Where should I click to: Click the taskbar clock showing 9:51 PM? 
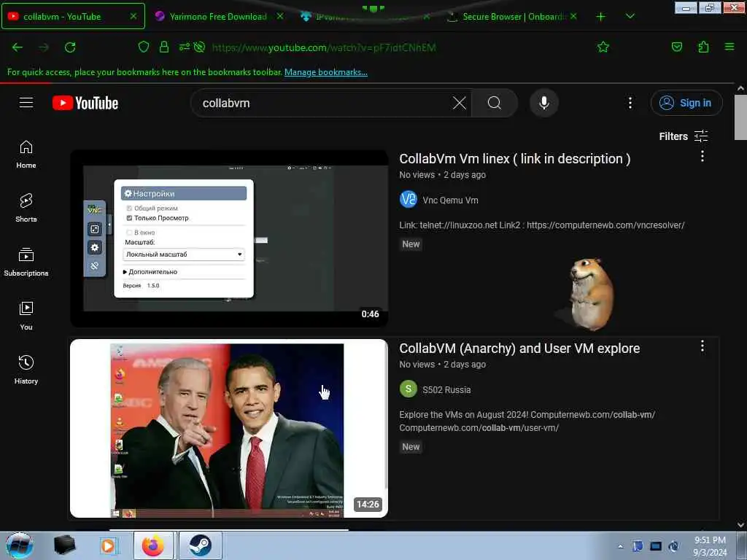point(710,546)
